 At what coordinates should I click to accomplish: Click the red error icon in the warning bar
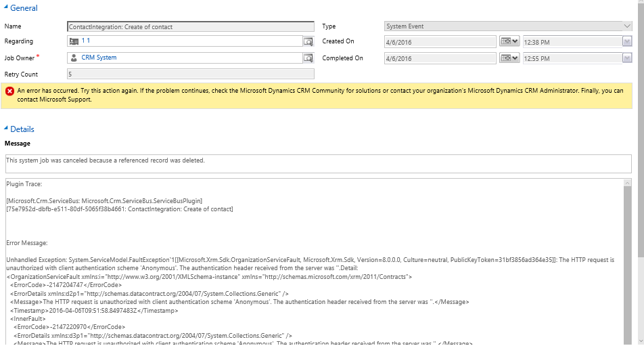(x=9, y=91)
